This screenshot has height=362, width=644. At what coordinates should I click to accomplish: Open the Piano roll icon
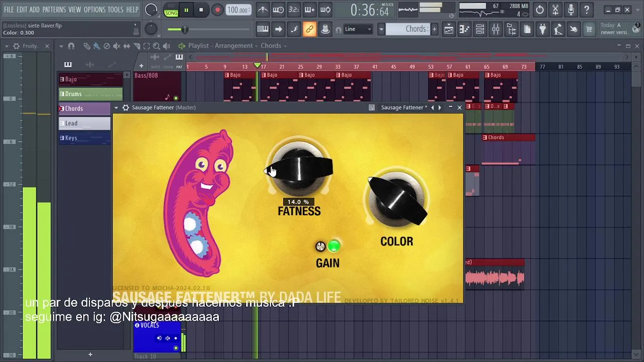tap(464, 29)
